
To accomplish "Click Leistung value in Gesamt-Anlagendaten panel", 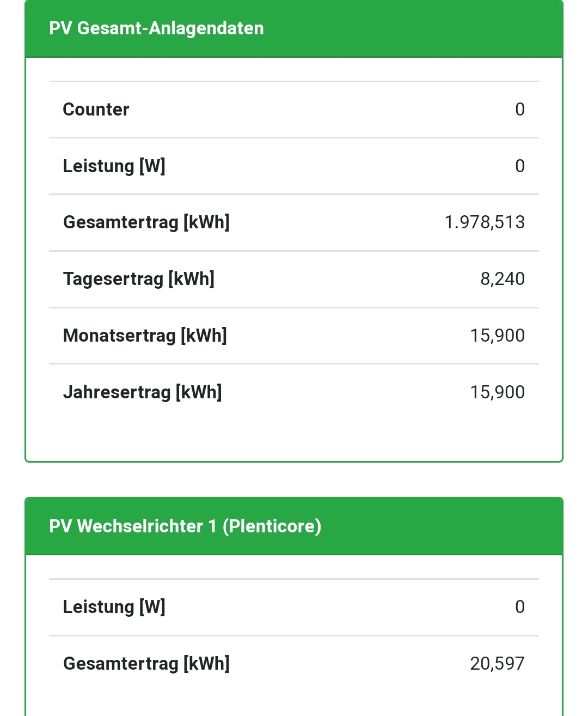I will point(519,166).
